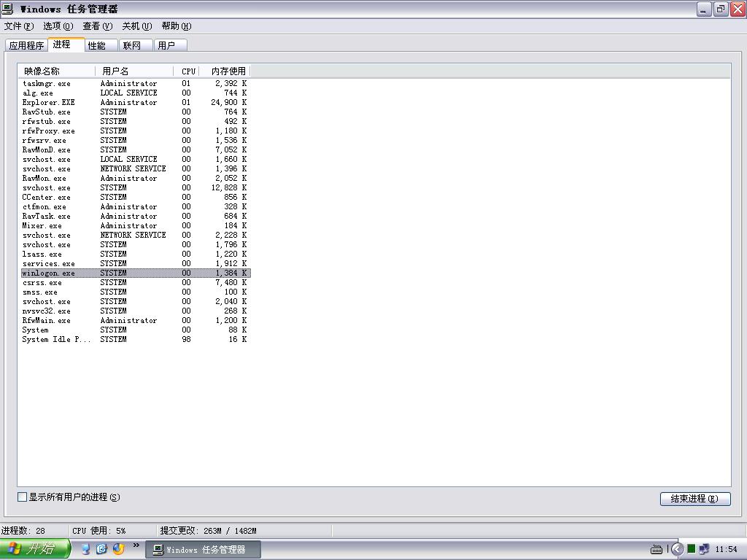Select svchost.exe using 2,228 K memory
Viewport: 747px width, 560px height.
(x=135, y=236)
